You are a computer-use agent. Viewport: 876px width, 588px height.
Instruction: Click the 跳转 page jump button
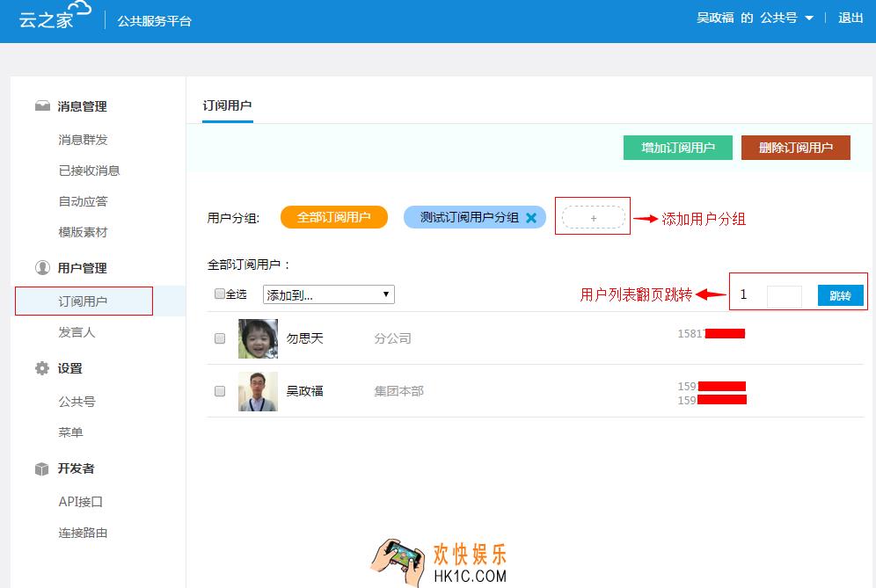840,295
